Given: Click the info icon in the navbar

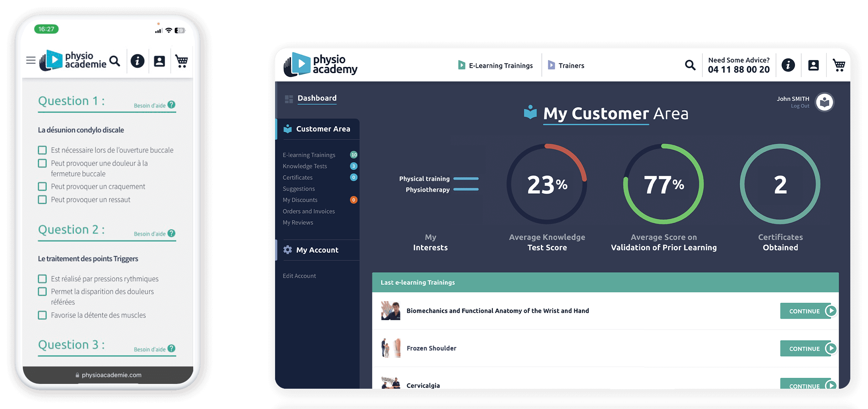Looking at the screenshot, I should pos(787,65).
